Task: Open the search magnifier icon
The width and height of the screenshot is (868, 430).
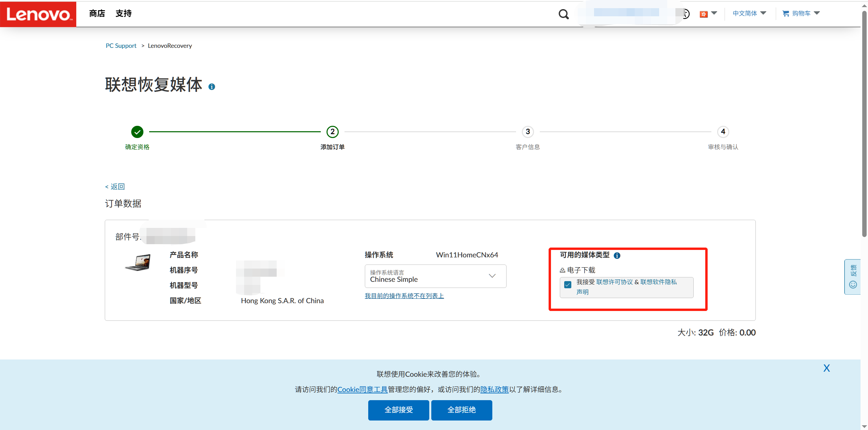Action: [x=564, y=14]
